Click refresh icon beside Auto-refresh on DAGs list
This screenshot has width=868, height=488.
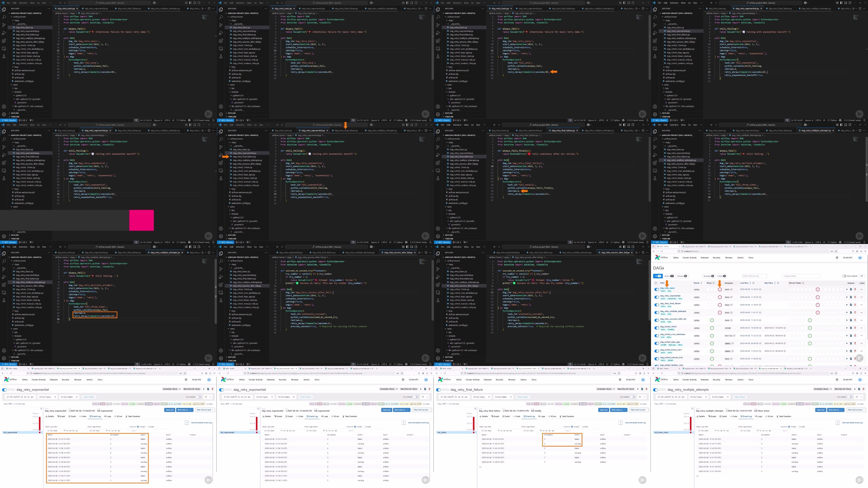click(862, 276)
